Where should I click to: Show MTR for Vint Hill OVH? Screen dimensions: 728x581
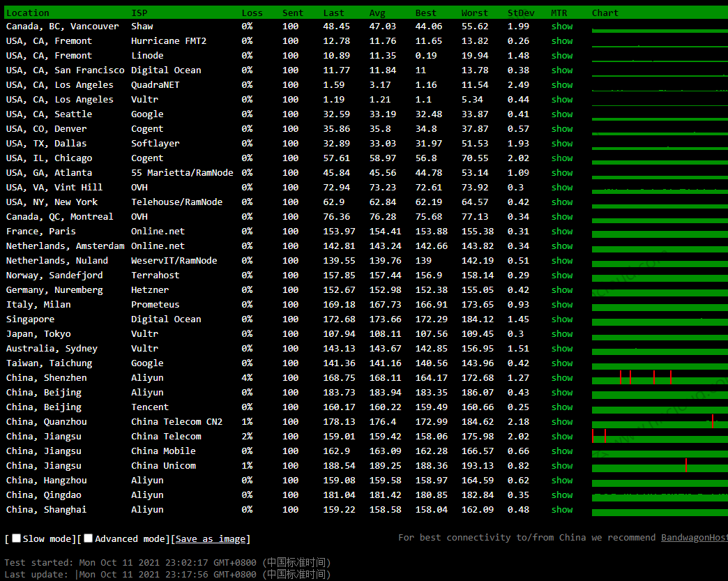pos(562,187)
